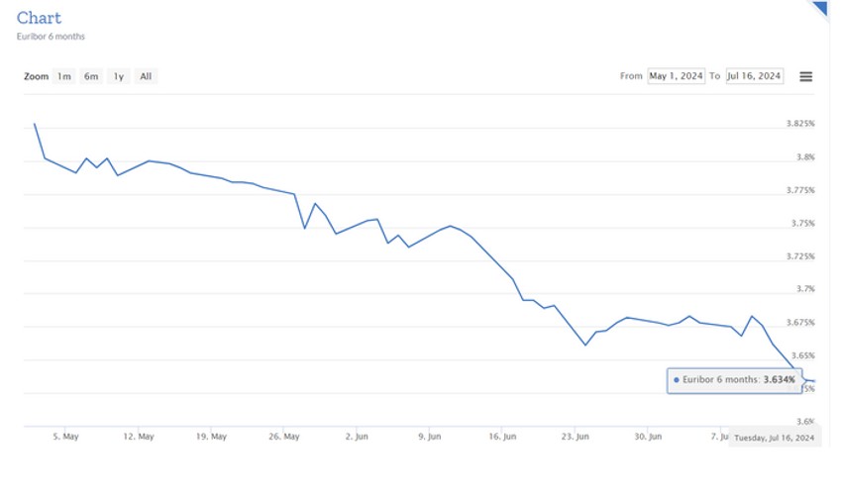Click the blue corner ribbon at top right
Image resolution: width=842 pixels, height=504 pixels.
[x=821, y=9]
